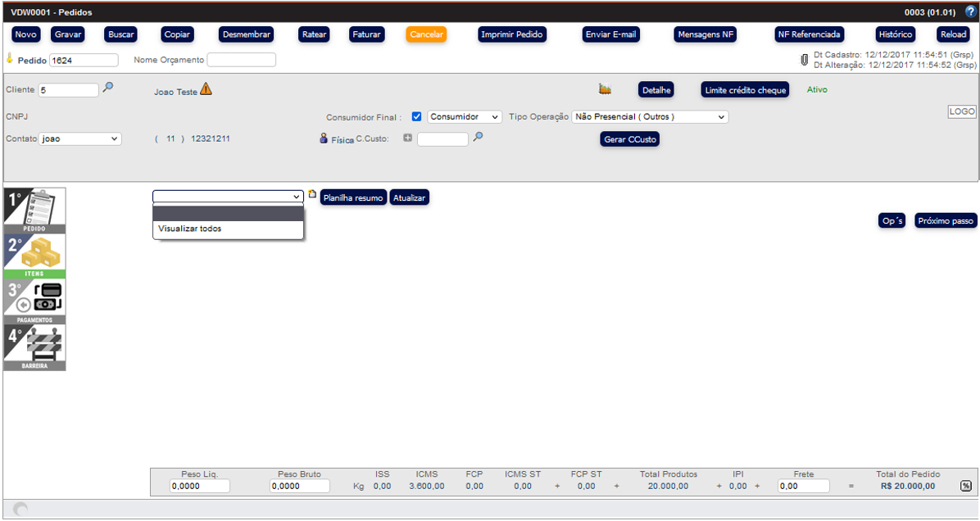980x521 pixels.
Task: Click the plus icon beside C.Custo
Action: [407, 138]
